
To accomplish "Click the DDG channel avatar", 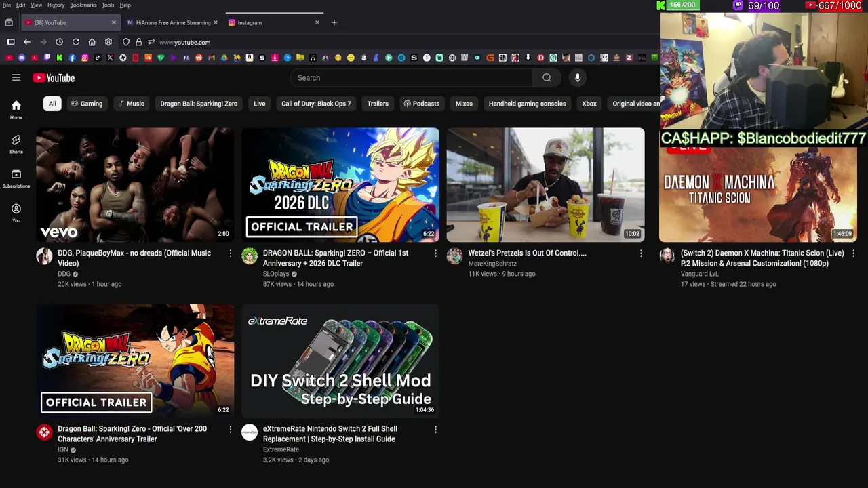I will [x=44, y=256].
